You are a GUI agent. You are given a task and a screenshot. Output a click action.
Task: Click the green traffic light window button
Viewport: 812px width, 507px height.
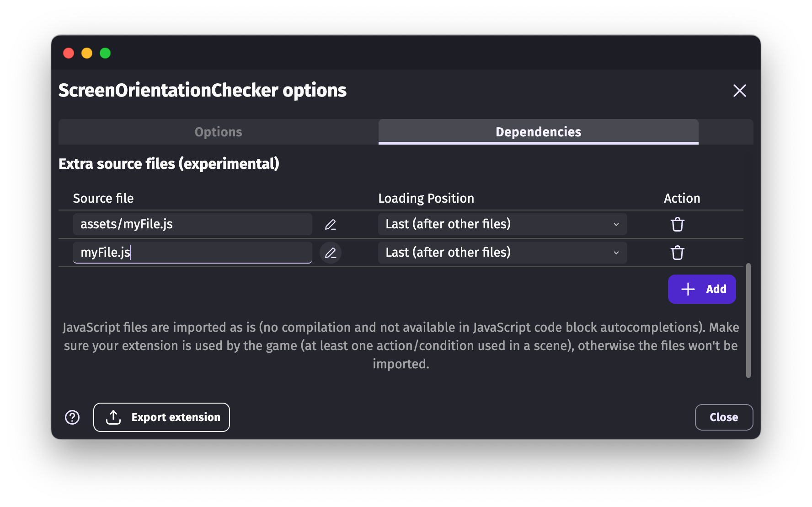tap(105, 53)
